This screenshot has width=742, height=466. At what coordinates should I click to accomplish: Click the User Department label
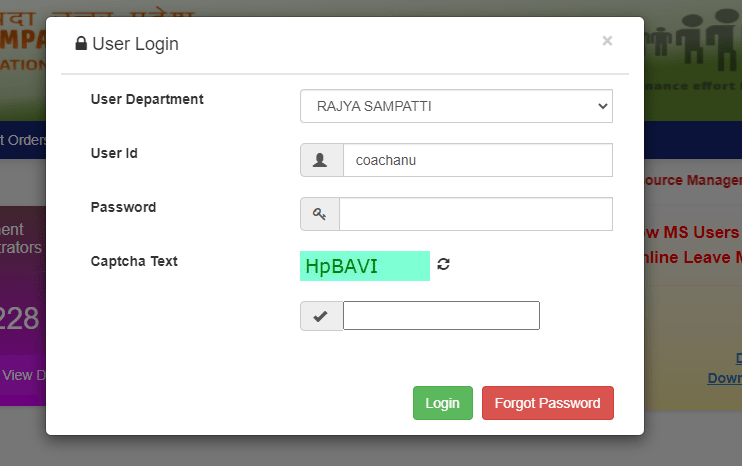coord(147,99)
